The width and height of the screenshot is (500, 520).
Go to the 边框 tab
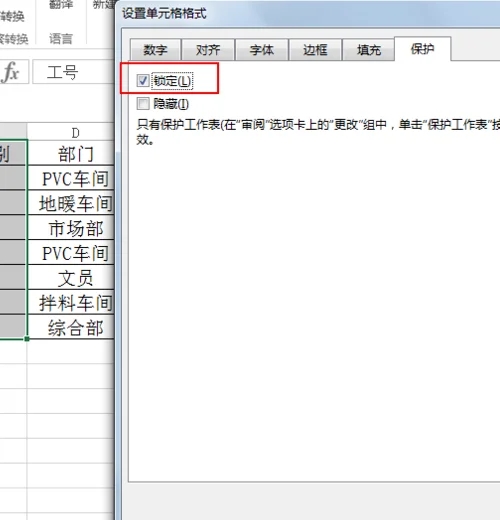[x=315, y=50]
